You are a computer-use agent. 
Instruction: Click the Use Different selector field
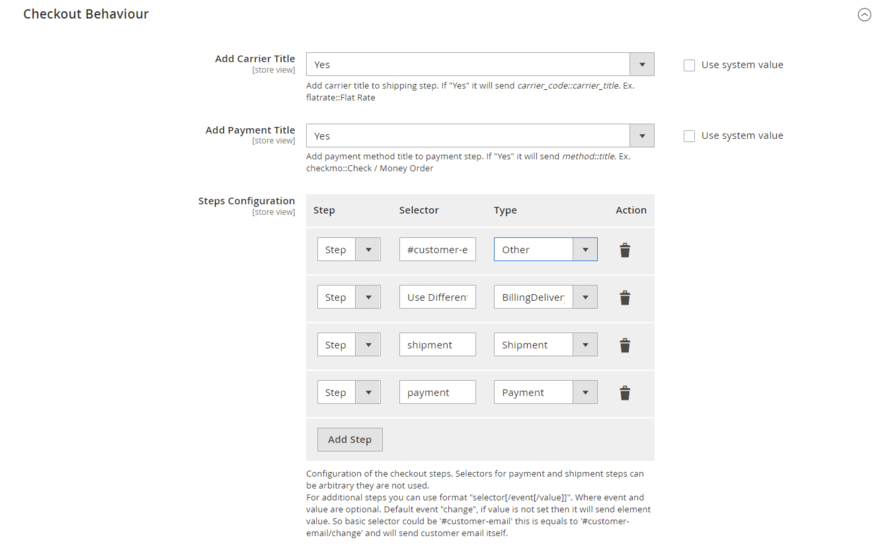pos(437,297)
